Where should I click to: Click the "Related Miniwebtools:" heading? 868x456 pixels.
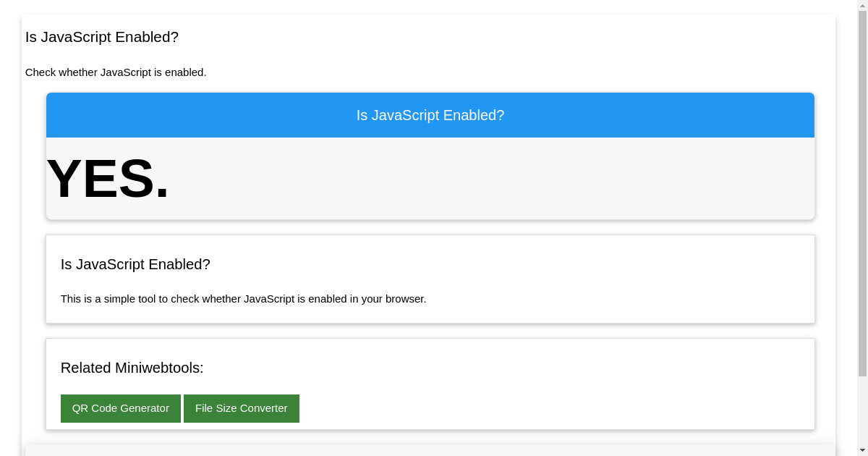tap(132, 368)
